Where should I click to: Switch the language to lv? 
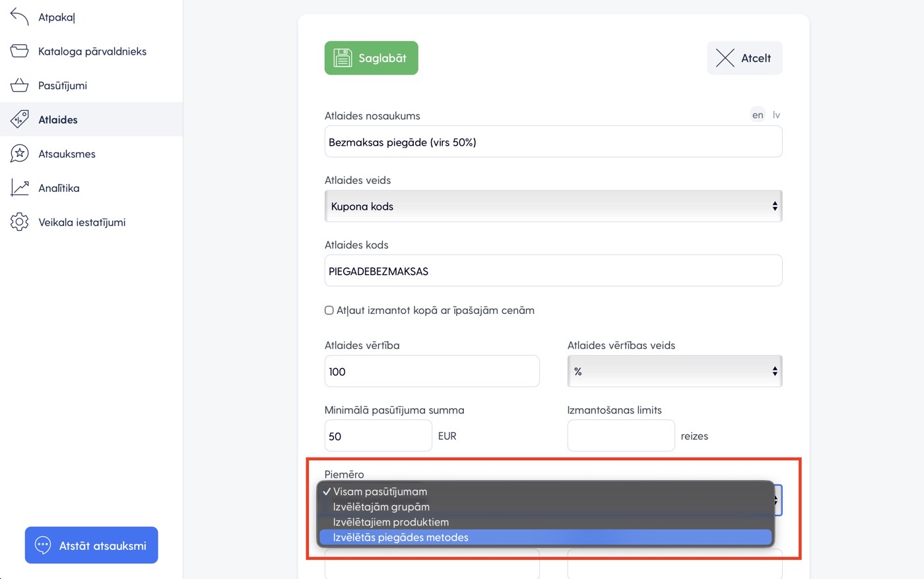point(776,115)
